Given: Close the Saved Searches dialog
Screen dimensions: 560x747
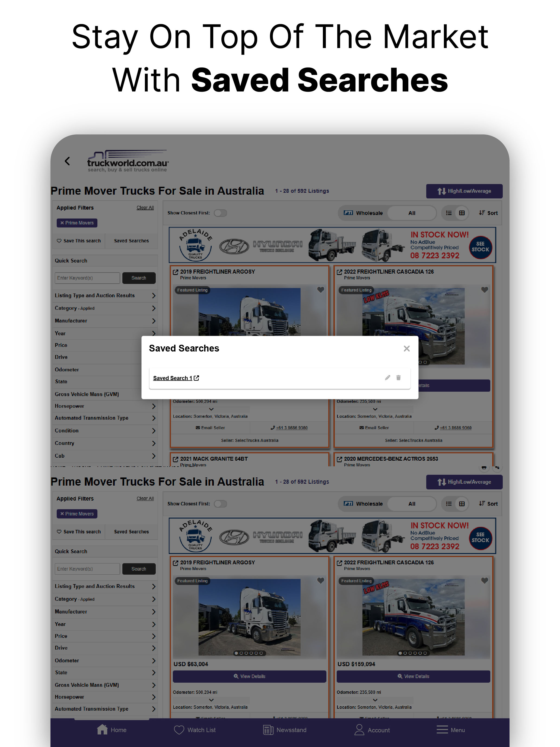Looking at the screenshot, I should pos(406,349).
